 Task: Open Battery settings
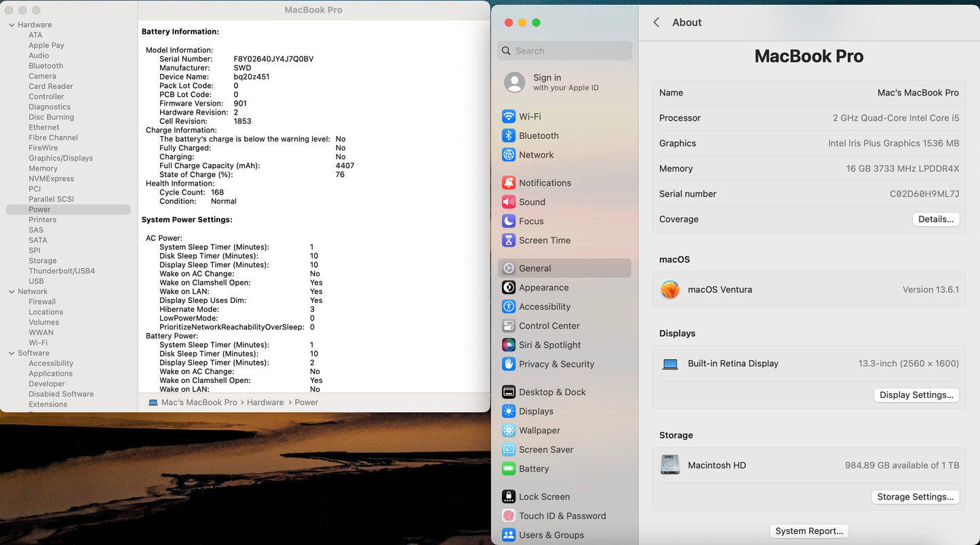(x=533, y=468)
